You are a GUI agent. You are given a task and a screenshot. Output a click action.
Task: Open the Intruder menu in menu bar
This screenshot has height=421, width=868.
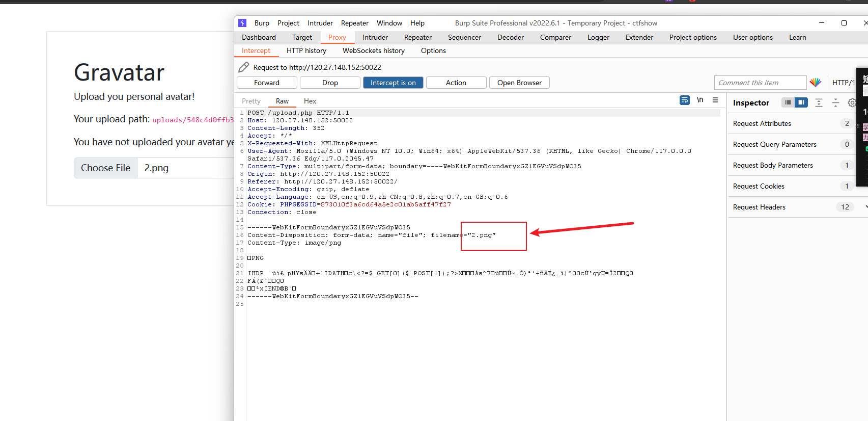[x=320, y=23]
